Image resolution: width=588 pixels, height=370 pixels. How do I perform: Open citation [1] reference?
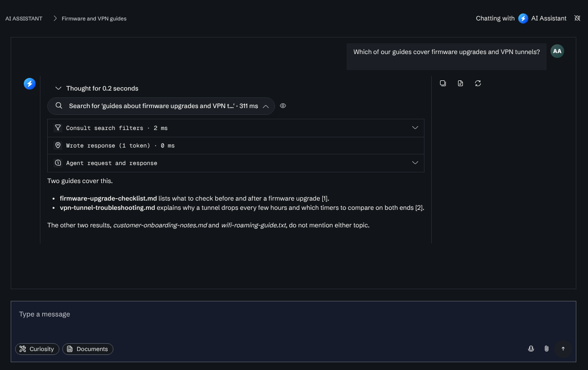click(x=325, y=198)
